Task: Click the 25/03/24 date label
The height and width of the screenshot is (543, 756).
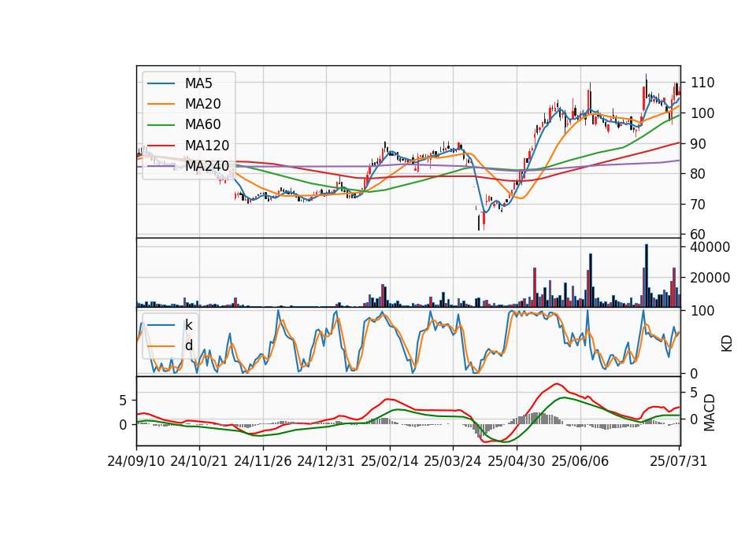Action: pyautogui.click(x=453, y=462)
